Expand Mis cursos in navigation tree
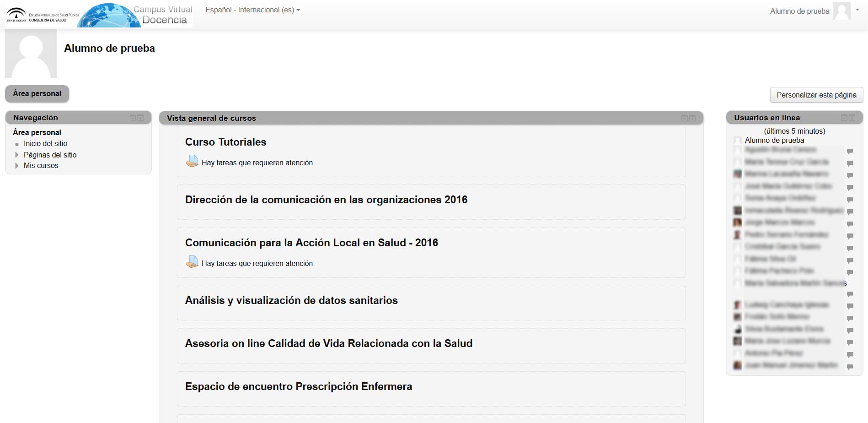 tap(17, 166)
